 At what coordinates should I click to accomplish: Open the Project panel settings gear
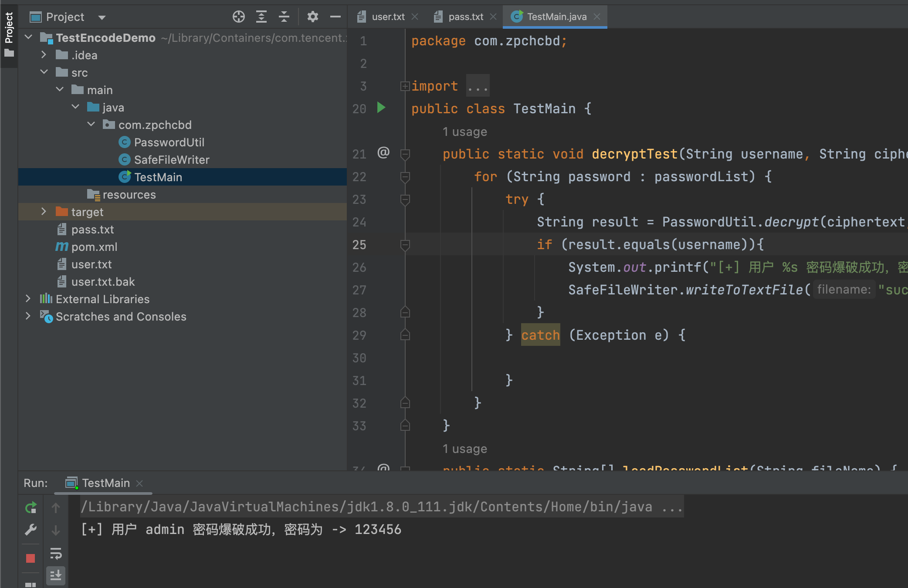coord(312,17)
